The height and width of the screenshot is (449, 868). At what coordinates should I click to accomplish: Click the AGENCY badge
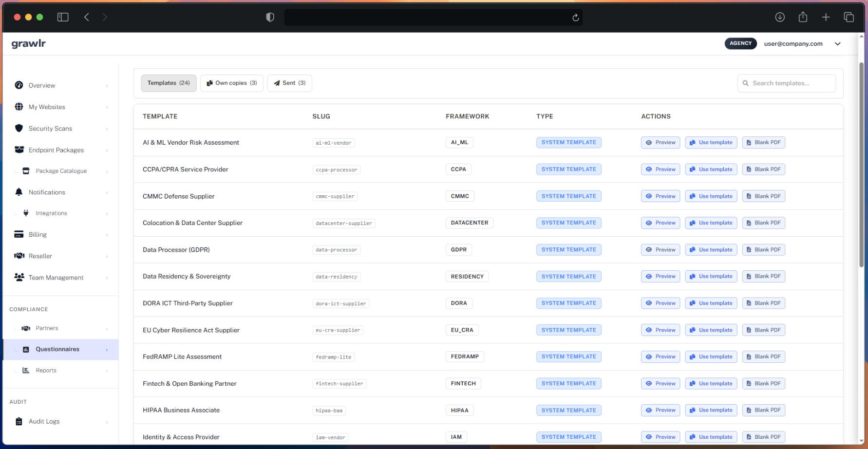tap(740, 43)
